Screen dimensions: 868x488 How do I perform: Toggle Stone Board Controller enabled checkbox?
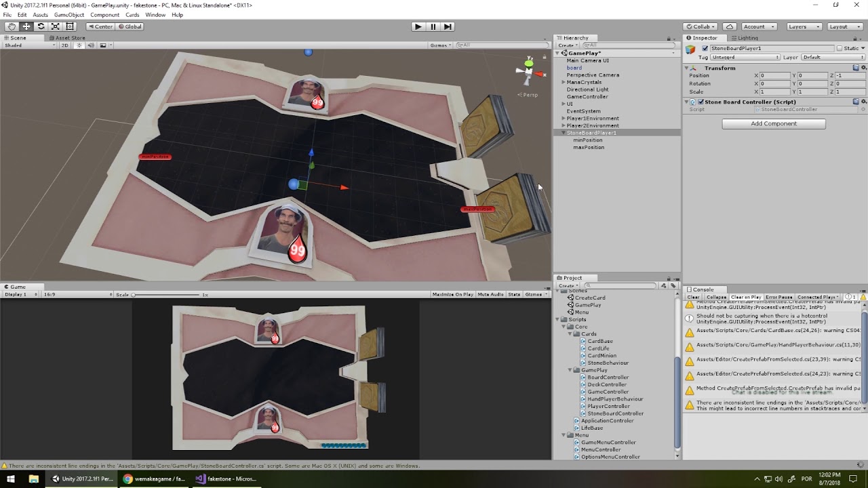(701, 102)
